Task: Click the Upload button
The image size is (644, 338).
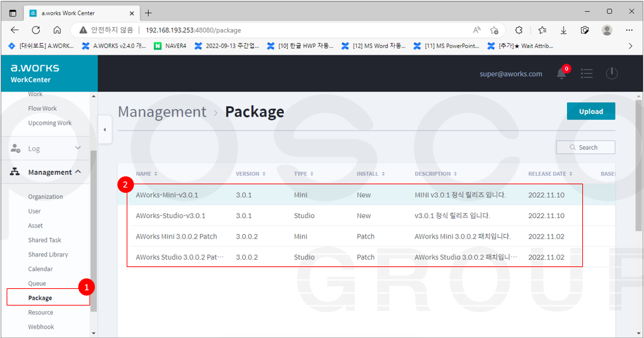Action: pos(591,111)
